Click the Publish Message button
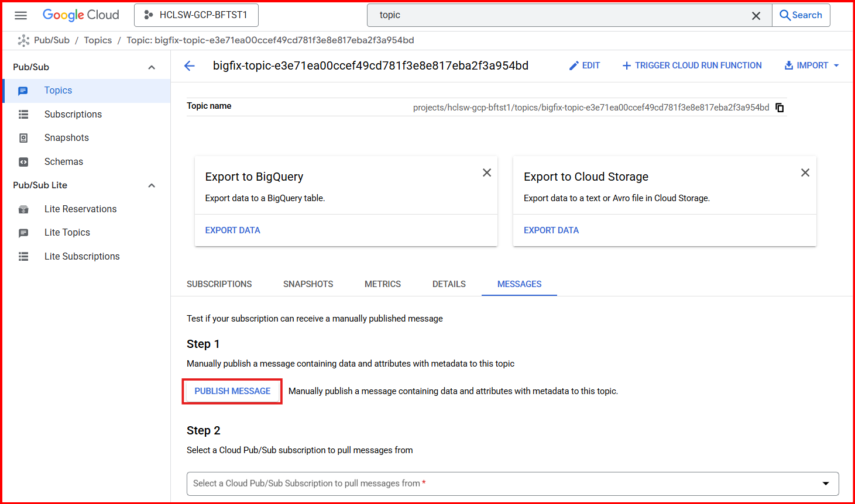The height and width of the screenshot is (504, 855). [x=232, y=391]
